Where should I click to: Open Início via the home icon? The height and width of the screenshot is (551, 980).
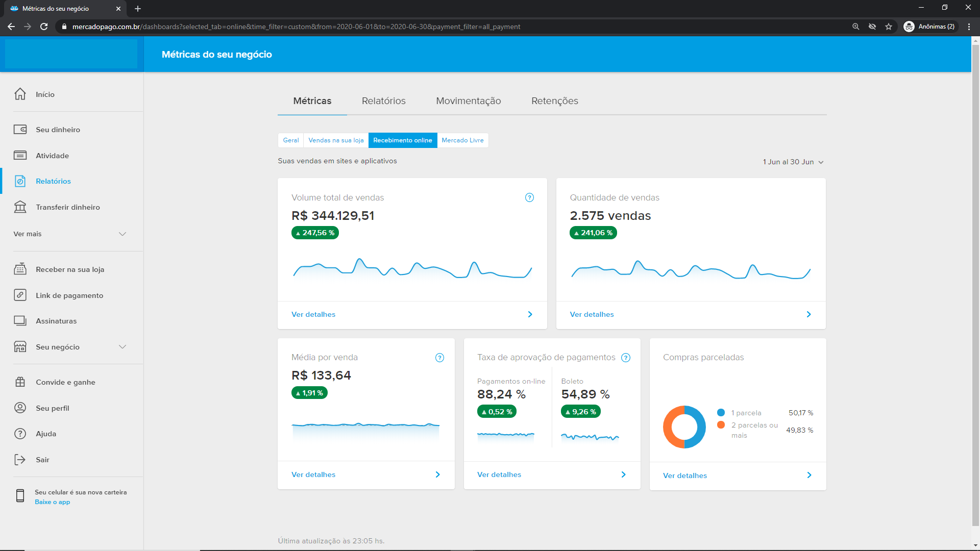[x=20, y=94]
